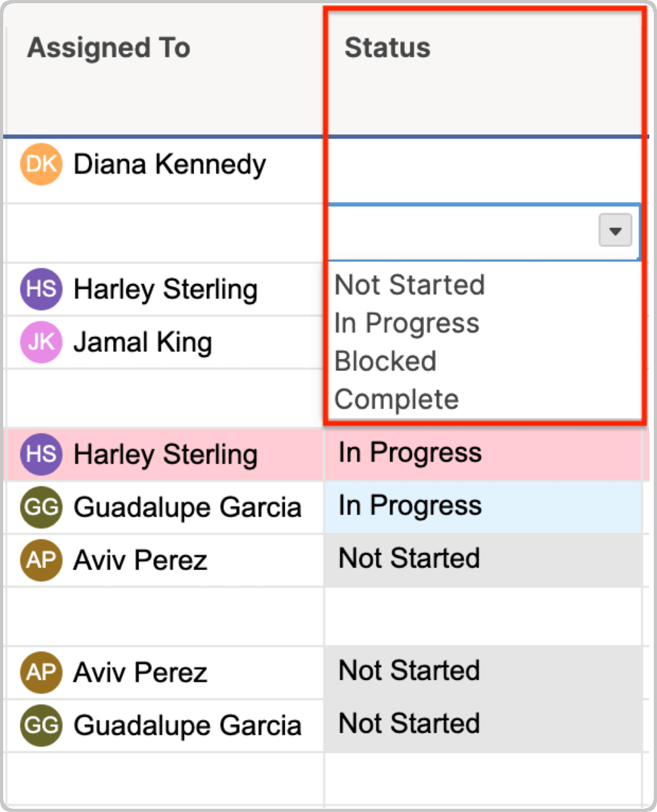Screen dimensions: 657x812
Task: Click the GG avatar in the last assigned row
Action: click(42, 725)
